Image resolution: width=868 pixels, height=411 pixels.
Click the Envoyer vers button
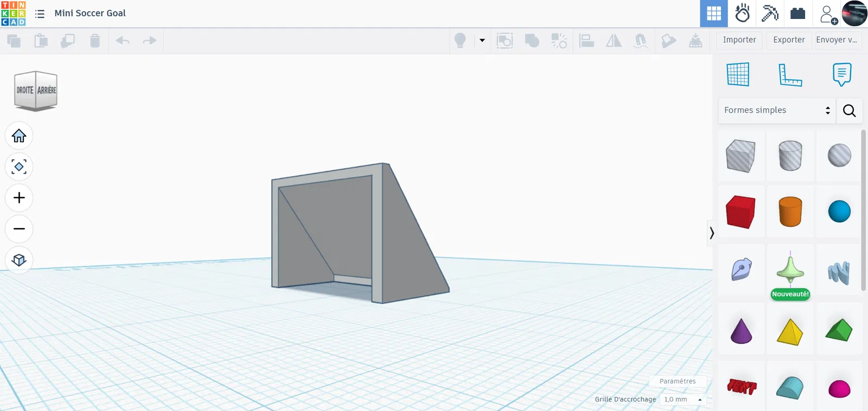[x=838, y=40]
